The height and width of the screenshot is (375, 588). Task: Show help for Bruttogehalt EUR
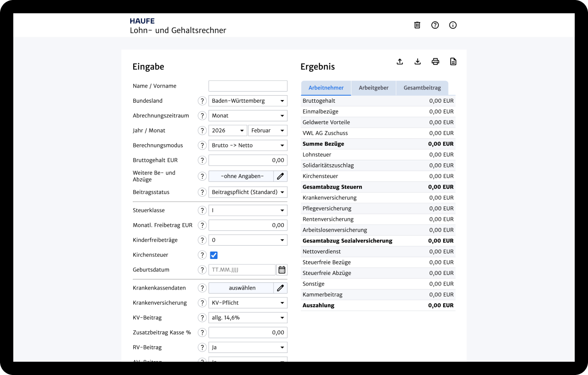[202, 160]
